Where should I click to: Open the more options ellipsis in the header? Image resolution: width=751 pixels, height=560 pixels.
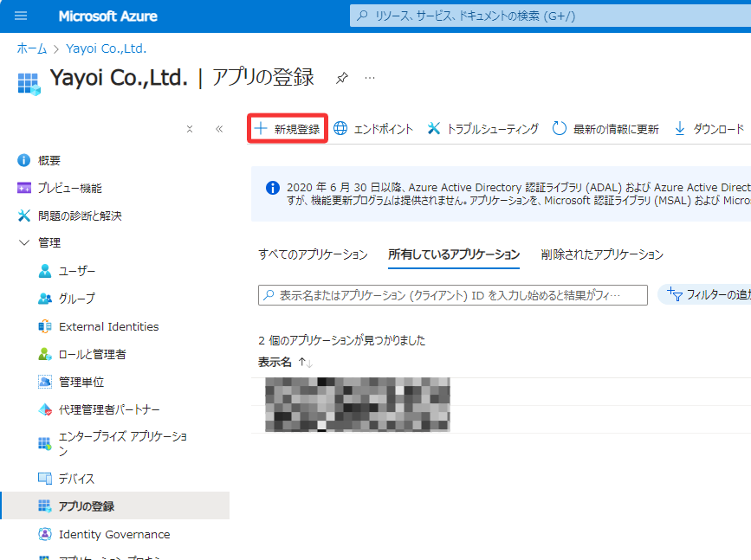[x=370, y=78]
